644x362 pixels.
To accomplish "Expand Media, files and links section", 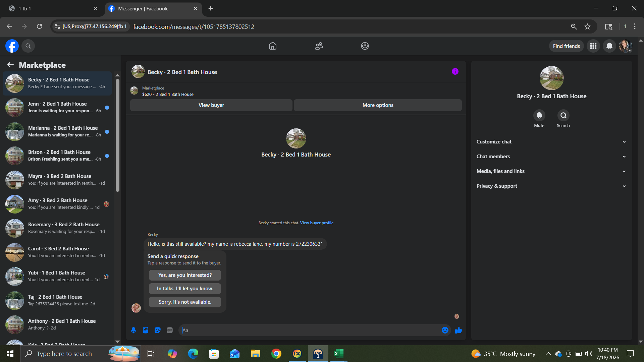I will pos(551,171).
